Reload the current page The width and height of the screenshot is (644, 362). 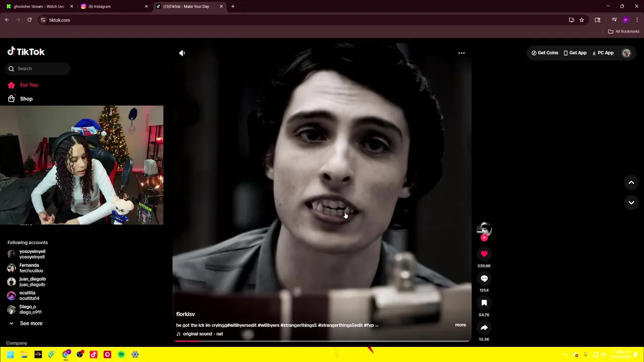[30, 20]
